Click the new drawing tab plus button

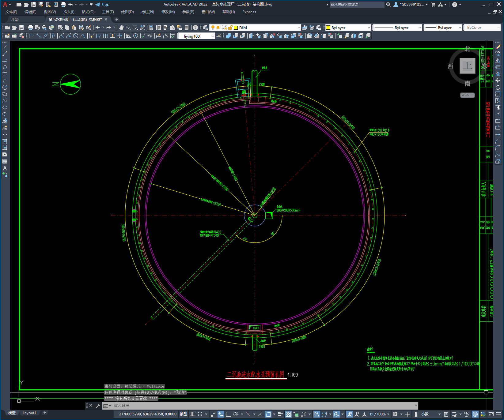coord(116,20)
